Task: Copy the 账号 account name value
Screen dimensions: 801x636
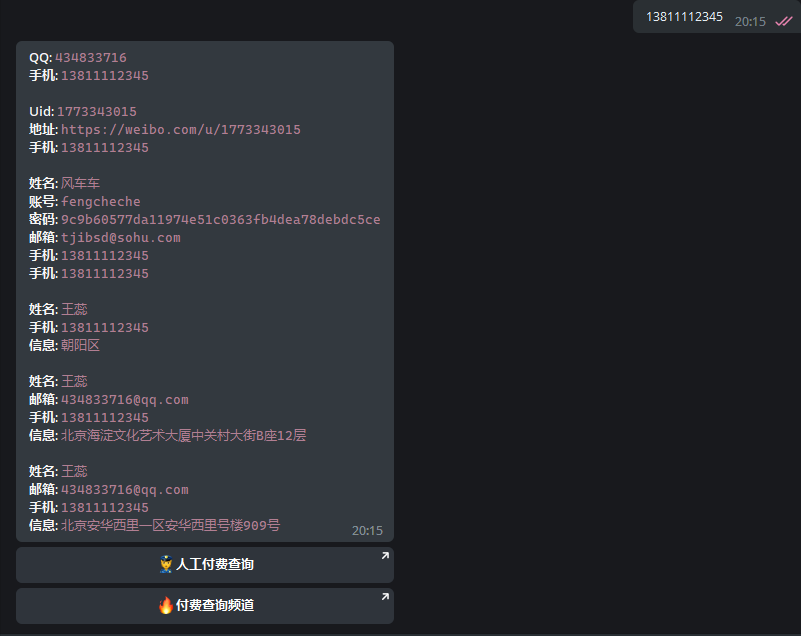Action: point(101,202)
